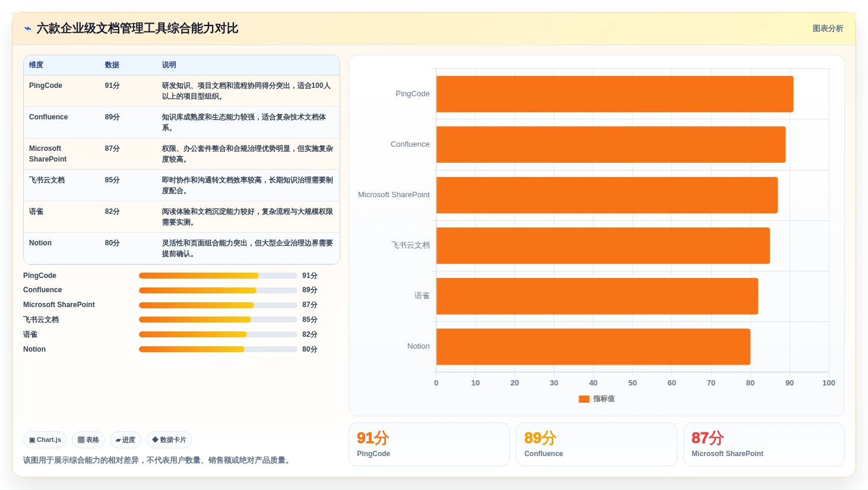Click Microsoft SharePoint in the table
The width and height of the screenshot is (868, 490).
pyautogui.click(x=48, y=154)
